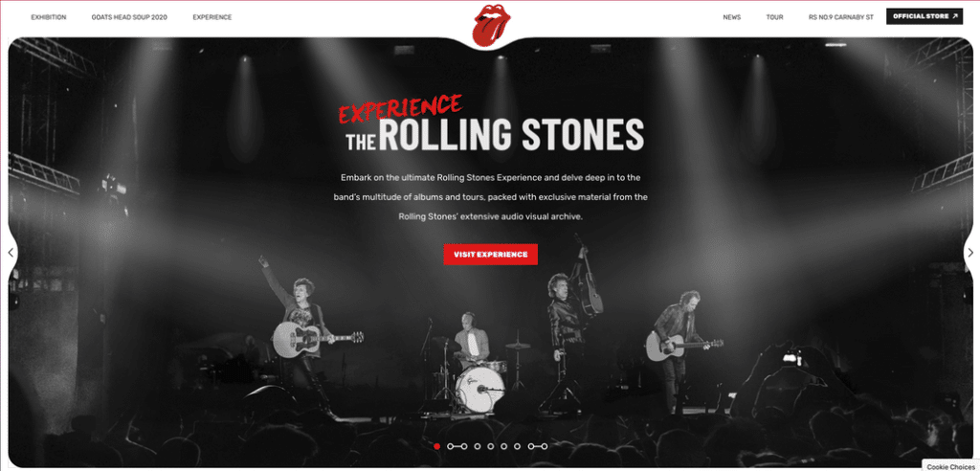This screenshot has width=980, height=471.
Task: Click the Rolling Stones tongue logo
Action: pos(490,25)
